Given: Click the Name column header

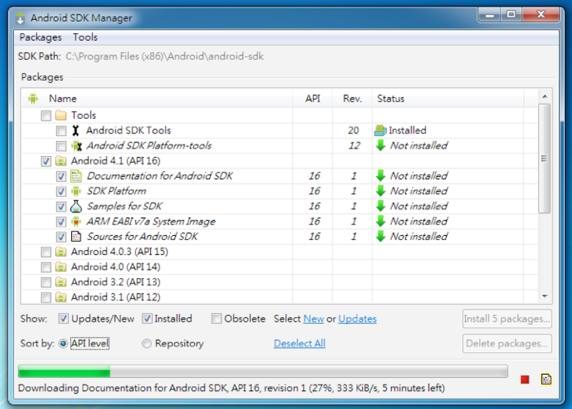Looking at the screenshot, I should point(63,99).
